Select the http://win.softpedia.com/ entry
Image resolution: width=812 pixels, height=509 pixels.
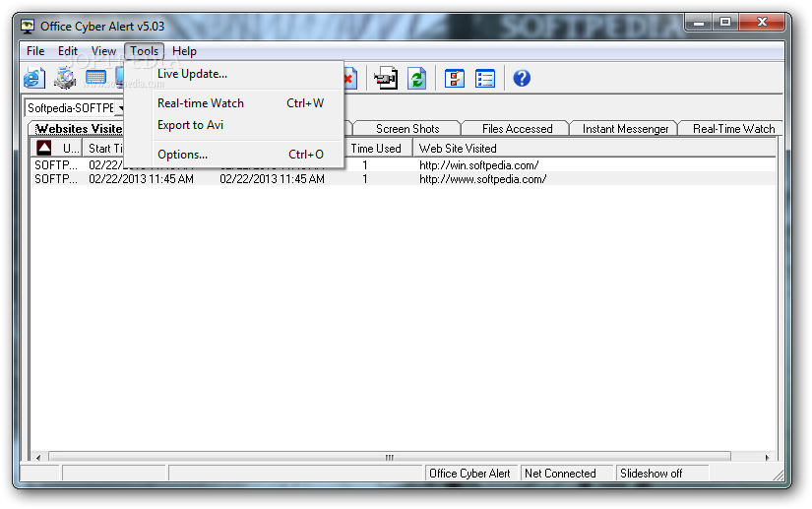coord(478,165)
